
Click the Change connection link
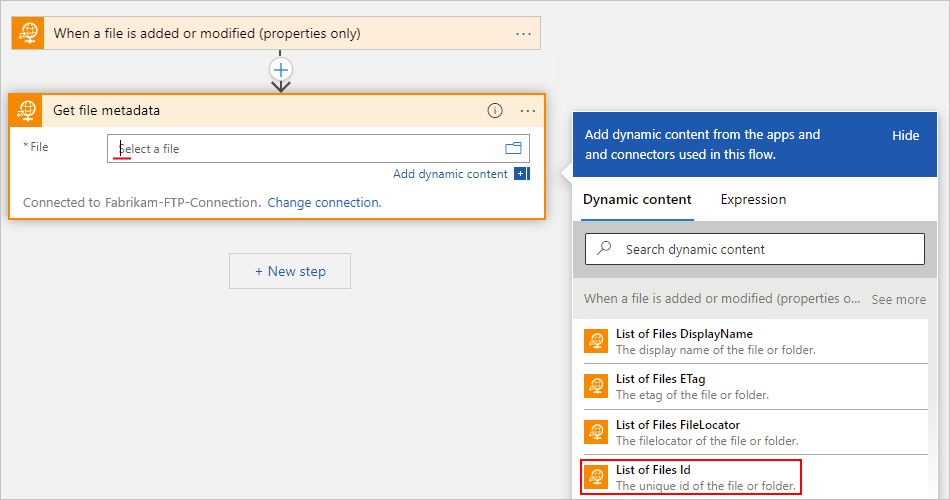tap(324, 202)
